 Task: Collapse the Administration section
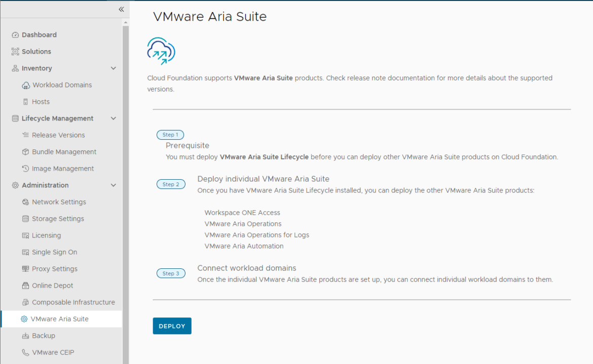114,185
